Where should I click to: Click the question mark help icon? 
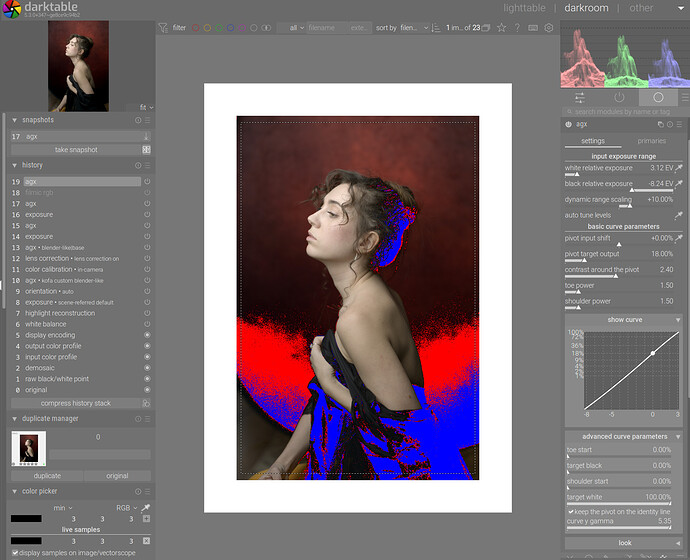pos(517,28)
